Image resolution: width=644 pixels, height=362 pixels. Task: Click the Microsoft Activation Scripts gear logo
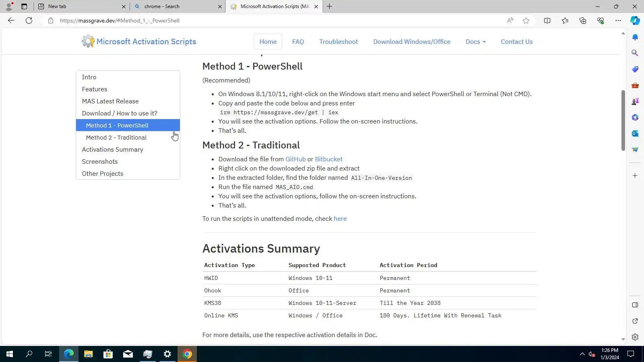coord(88,41)
